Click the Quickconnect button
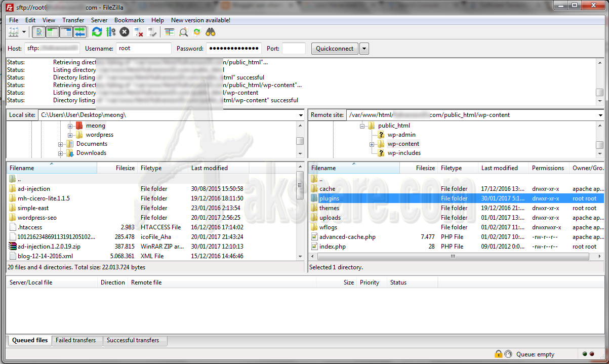609x364 pixels. tap(335, 49)
